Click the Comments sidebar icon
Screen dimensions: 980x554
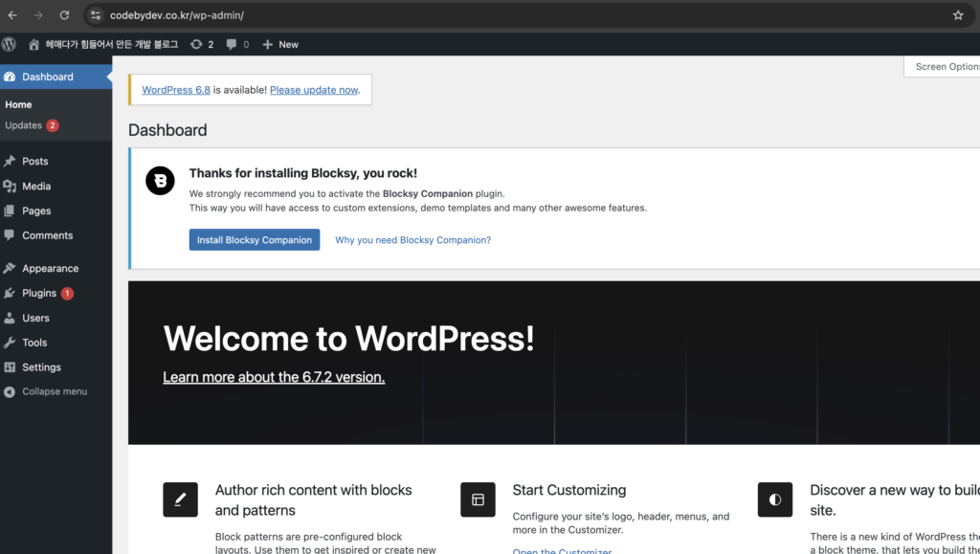(10, 235)
